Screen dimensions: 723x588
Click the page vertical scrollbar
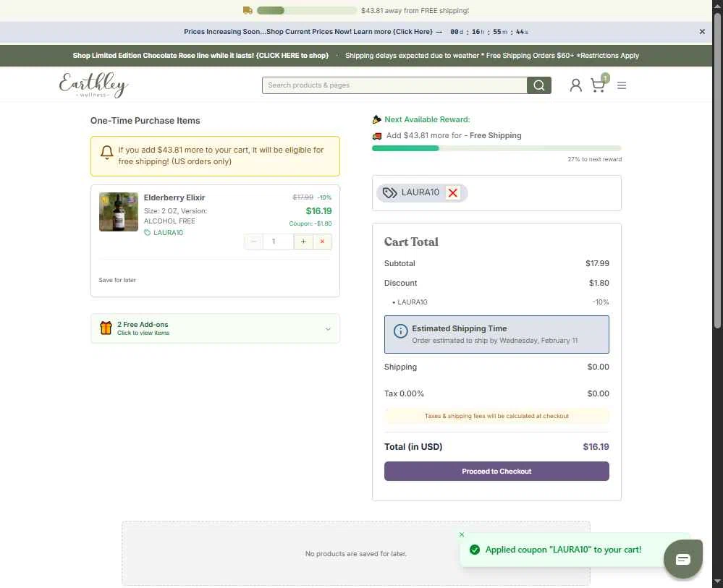[717, 171]
